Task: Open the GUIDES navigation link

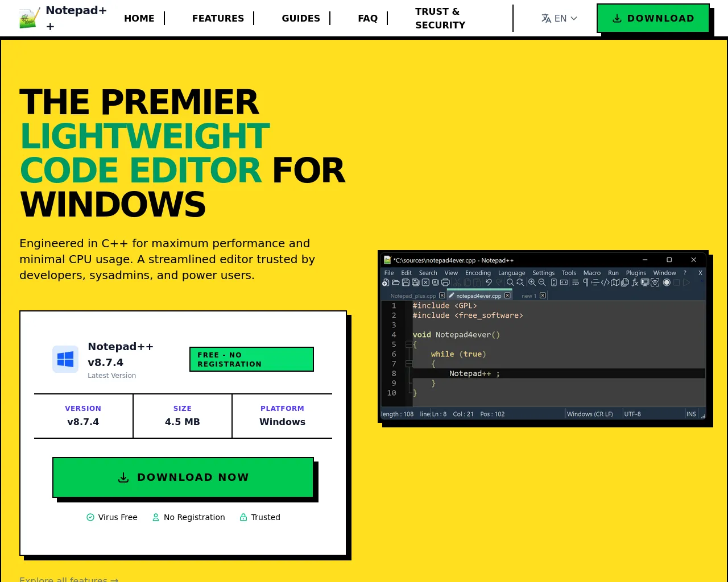Action: [x=301, y=18]
